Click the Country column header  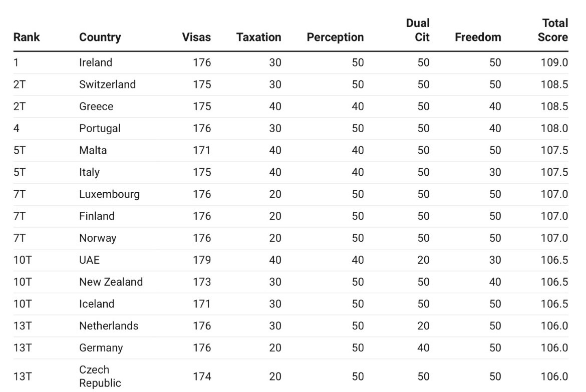pyautogui.click(x=100, y=37)
